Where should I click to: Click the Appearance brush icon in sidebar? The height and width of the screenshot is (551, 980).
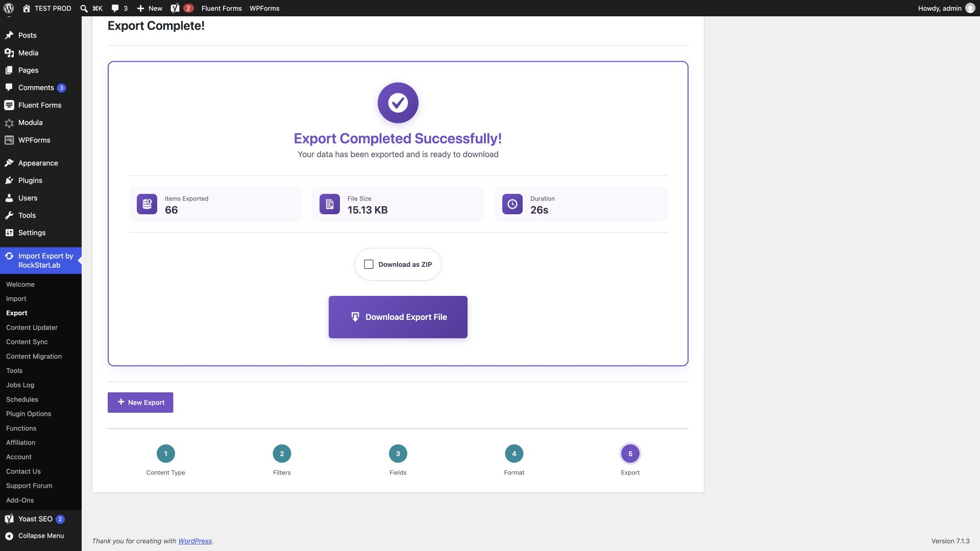coord(9,163)
